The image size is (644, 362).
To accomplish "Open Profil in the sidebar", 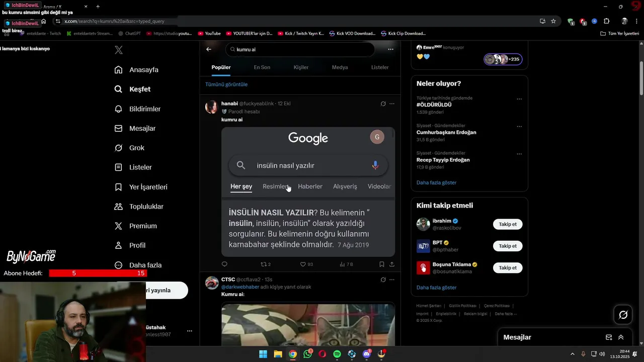I will pyautogui.click(x=130, y=245).
